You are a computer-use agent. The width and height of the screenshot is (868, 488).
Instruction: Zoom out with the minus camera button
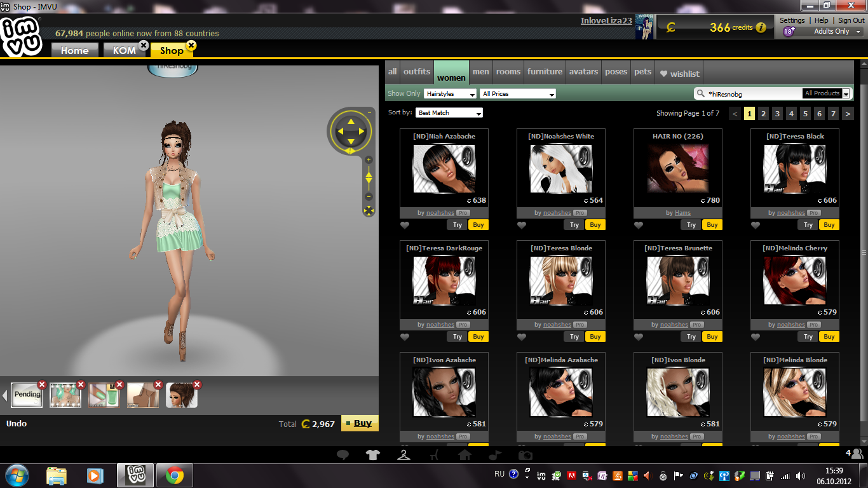tap(369, 196)
